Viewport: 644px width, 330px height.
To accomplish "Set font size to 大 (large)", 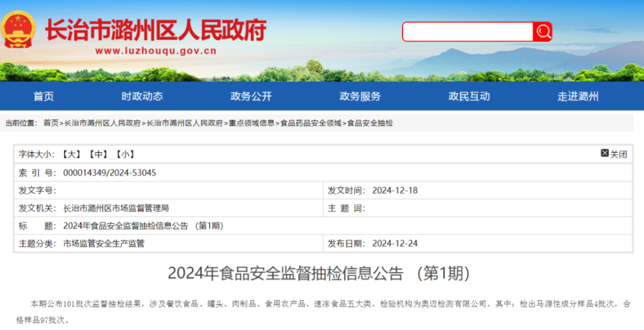I will pos(71,154).
